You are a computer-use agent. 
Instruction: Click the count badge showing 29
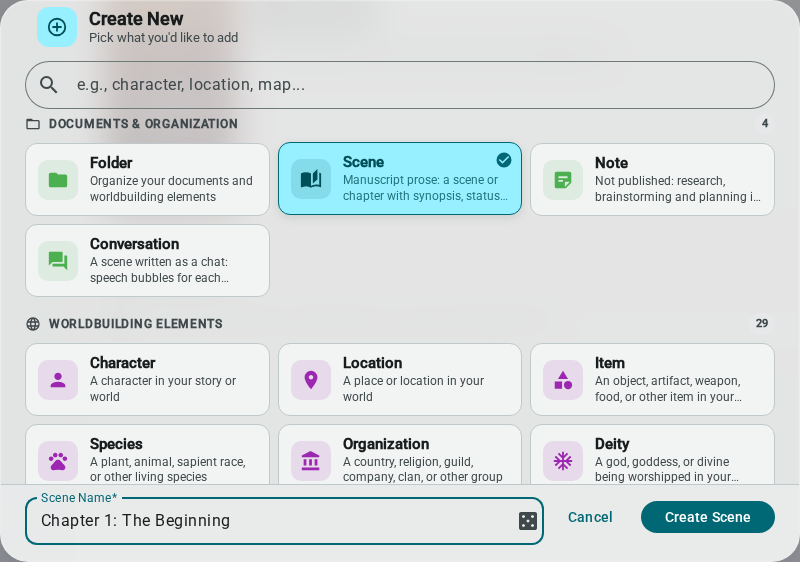pyautogui.click(x=762, y=323)
